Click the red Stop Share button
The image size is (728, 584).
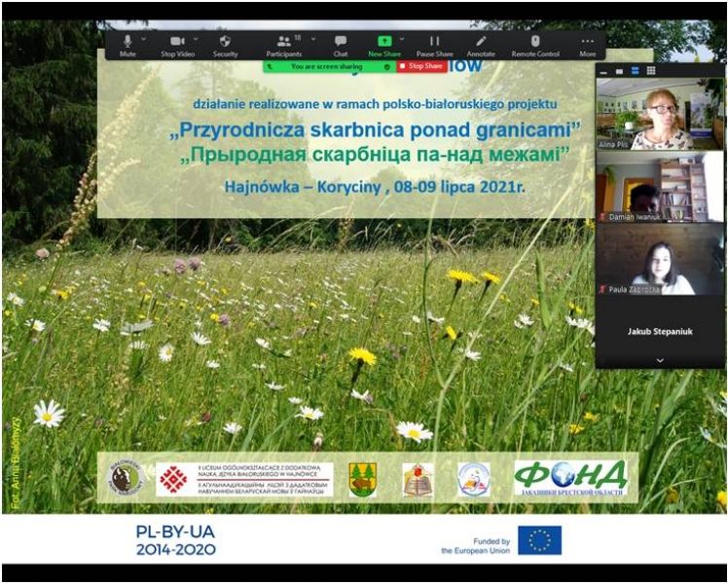[422, 66]
